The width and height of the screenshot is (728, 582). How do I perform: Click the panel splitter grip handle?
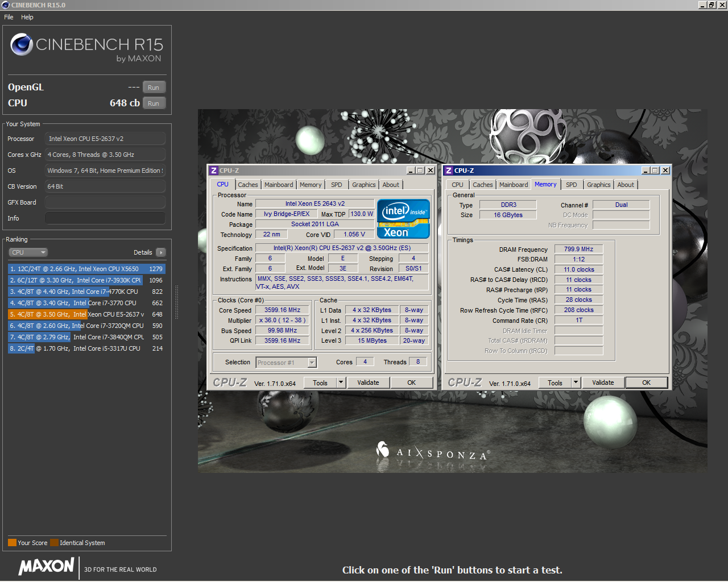(176, 302)
